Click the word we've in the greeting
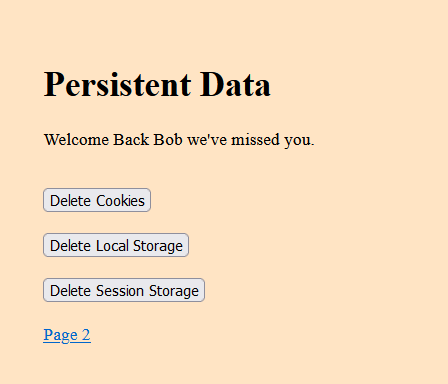448x384 pixels. pos(207,139)
